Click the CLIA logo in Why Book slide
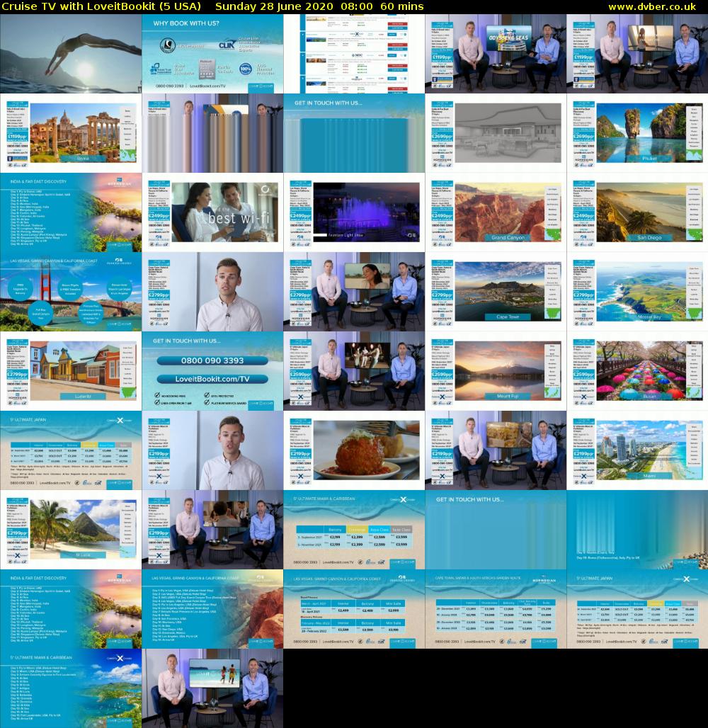The height and width of the screenshot is (728, 708). click(x=227, y=45)
